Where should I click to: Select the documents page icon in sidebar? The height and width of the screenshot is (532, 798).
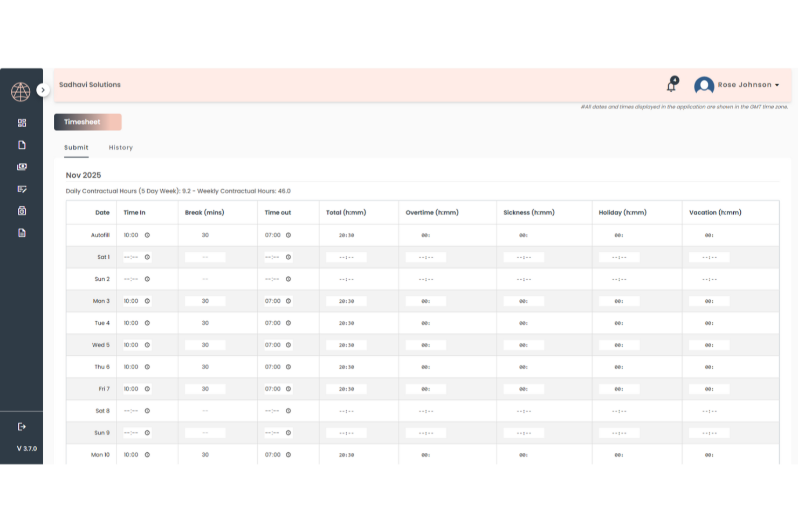point(22,144)
